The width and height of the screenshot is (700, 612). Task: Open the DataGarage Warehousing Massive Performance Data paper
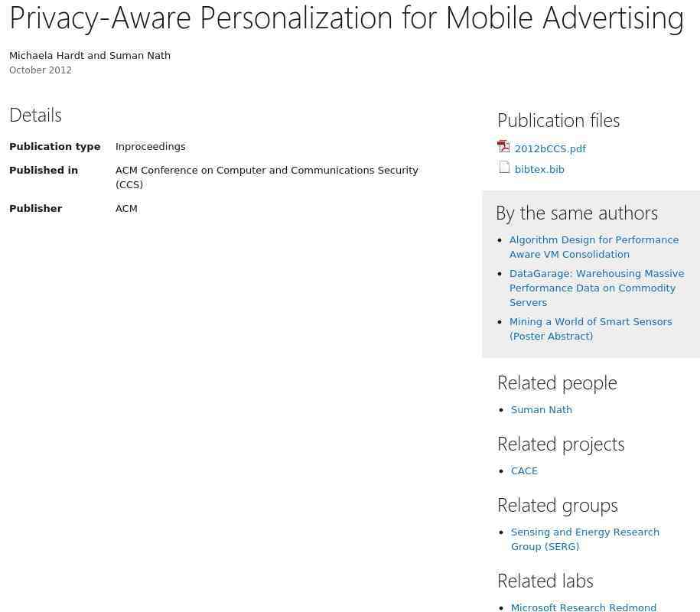click(x=597, y=288)
